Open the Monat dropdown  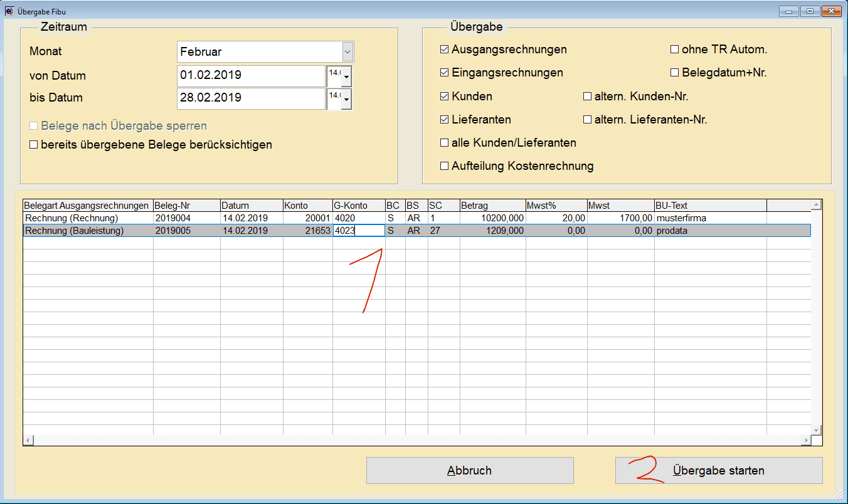(347, 52)
